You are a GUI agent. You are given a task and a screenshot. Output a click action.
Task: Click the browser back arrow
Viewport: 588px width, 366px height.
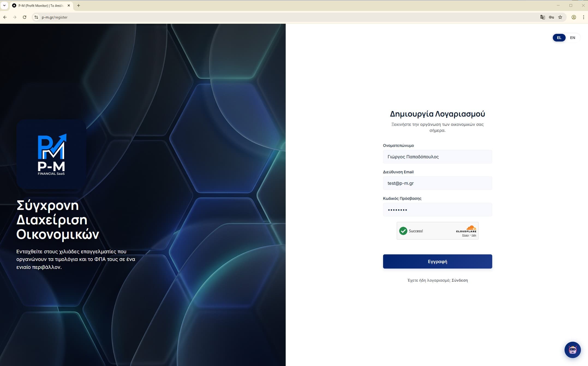coord(5,17)
